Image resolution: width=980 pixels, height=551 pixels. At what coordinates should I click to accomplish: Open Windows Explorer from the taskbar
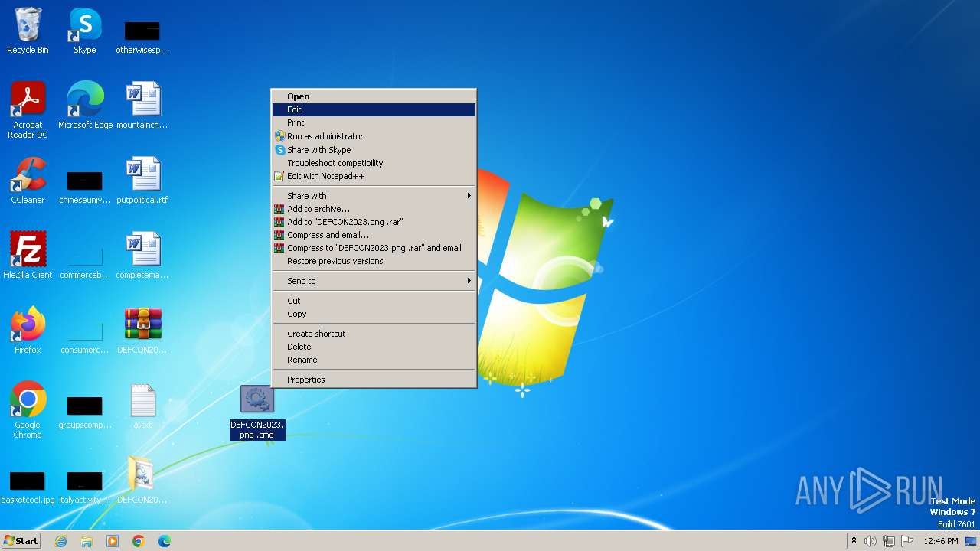click(87, 541)
